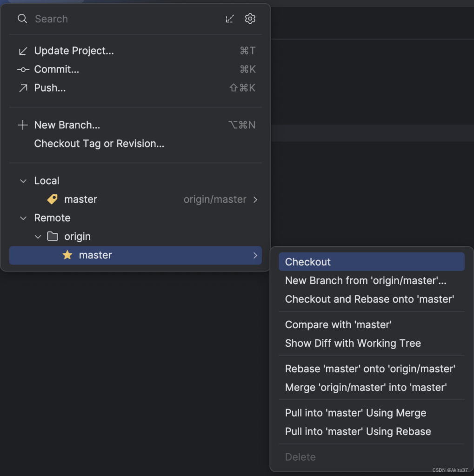
Task: Focus the branch Search input field
Action: [127, 19]
